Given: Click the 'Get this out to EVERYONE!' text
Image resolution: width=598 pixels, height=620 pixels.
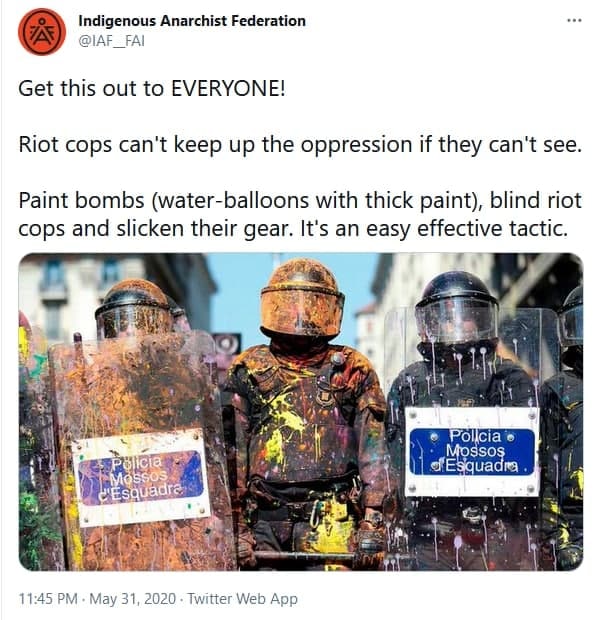Looking at the screenshot, I should (x=151, y=88).
